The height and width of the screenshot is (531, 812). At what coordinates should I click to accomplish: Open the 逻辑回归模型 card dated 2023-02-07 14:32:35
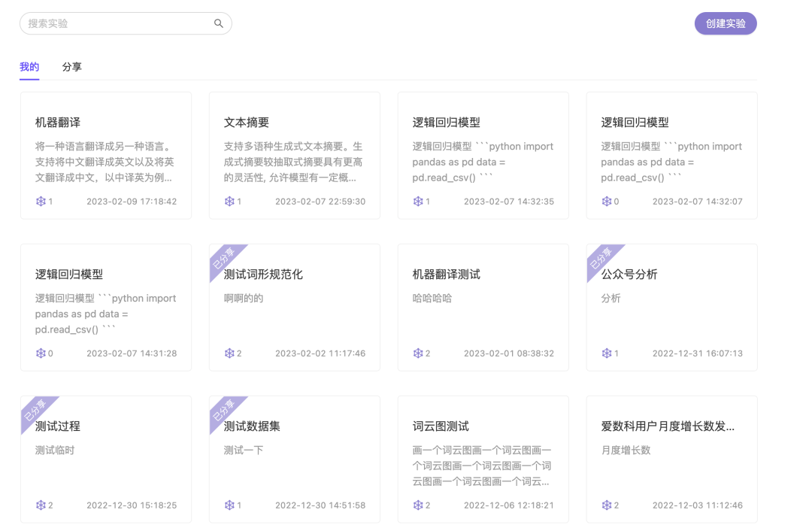tap(483, 156)
